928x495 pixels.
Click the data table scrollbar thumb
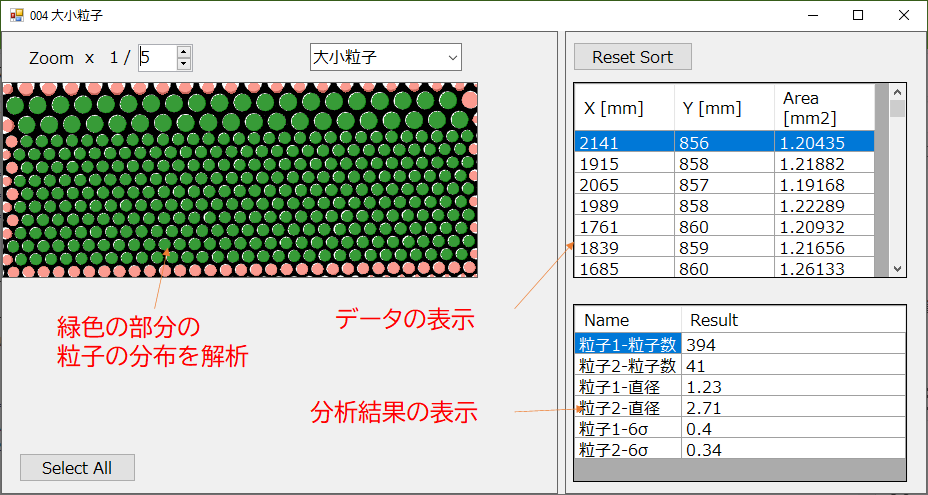point(898,108)
